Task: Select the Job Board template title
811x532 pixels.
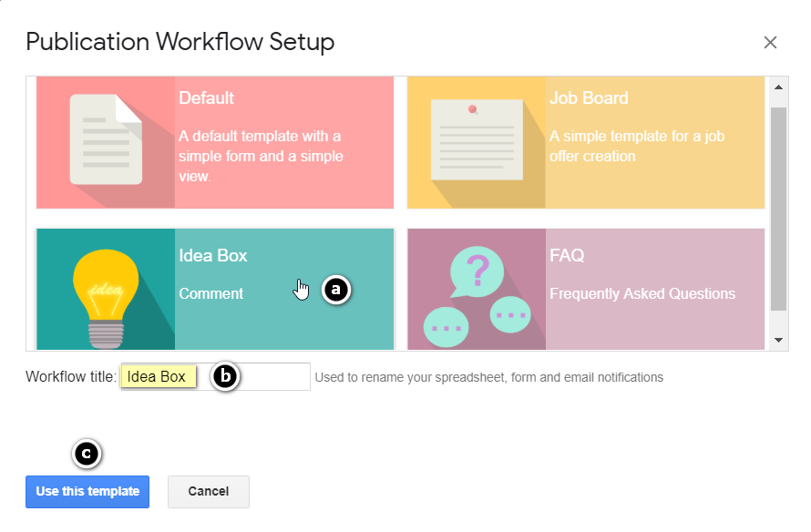Action: [x=589, y=98]
